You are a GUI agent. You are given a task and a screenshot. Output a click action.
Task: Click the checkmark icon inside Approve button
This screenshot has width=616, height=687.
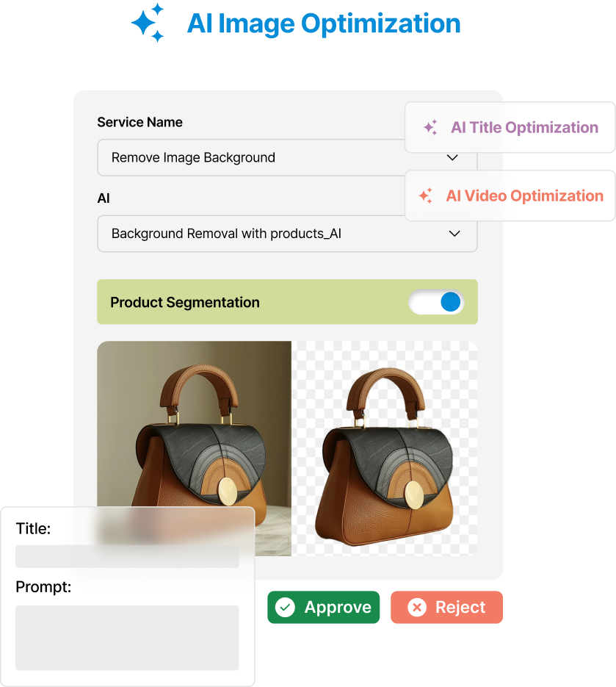[x=285, y=607]
